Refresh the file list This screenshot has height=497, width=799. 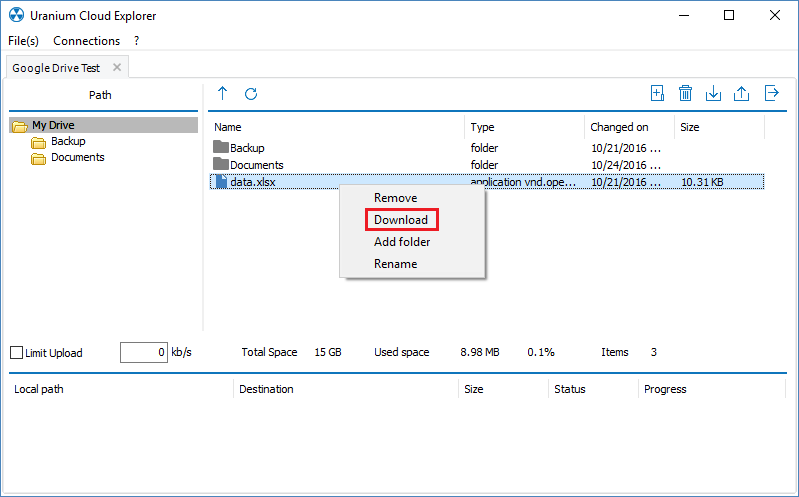(251, 94)
